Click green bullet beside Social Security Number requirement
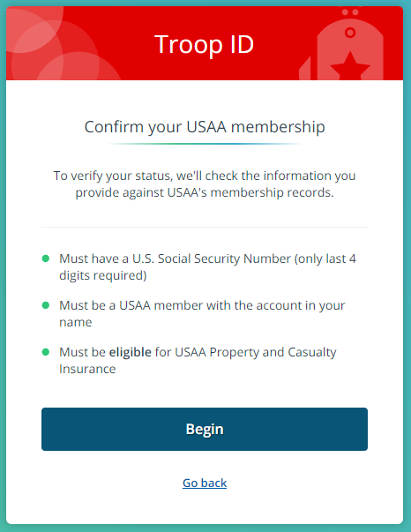 [46, 259]
